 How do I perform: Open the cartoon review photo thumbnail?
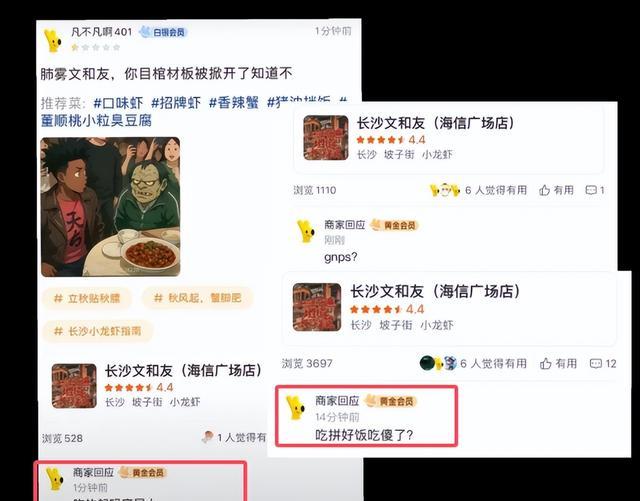coord(110,207)
